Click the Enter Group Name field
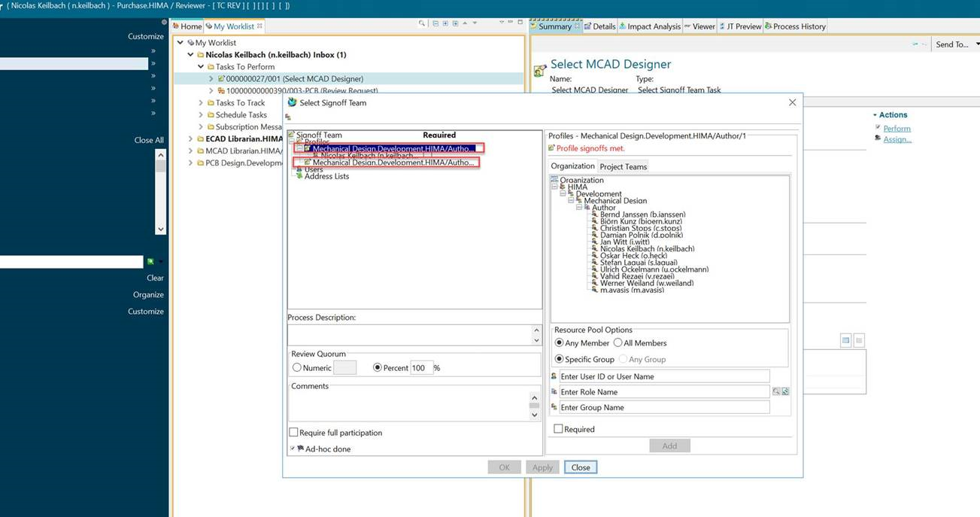980x517 pixels. tap(664, 407)
